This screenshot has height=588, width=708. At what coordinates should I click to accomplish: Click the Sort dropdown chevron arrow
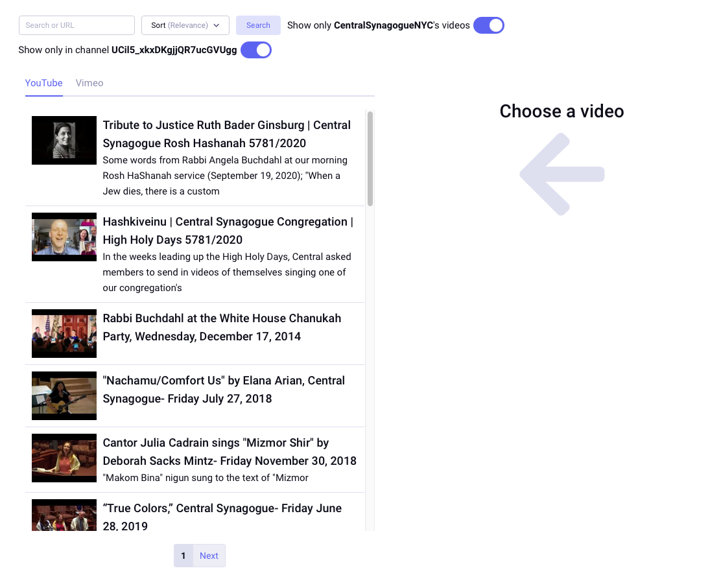(217, 25)
